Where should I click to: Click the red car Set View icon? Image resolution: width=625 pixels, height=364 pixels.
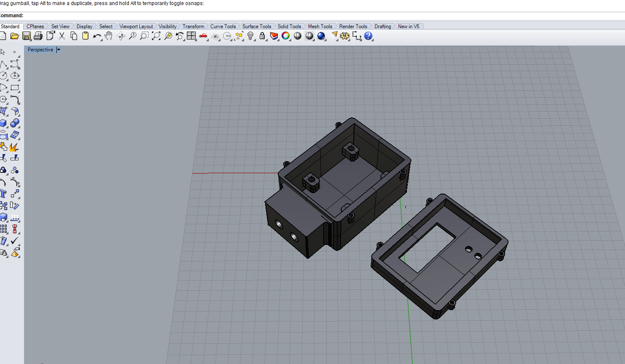pyautogui.click(x=203, y=36)
